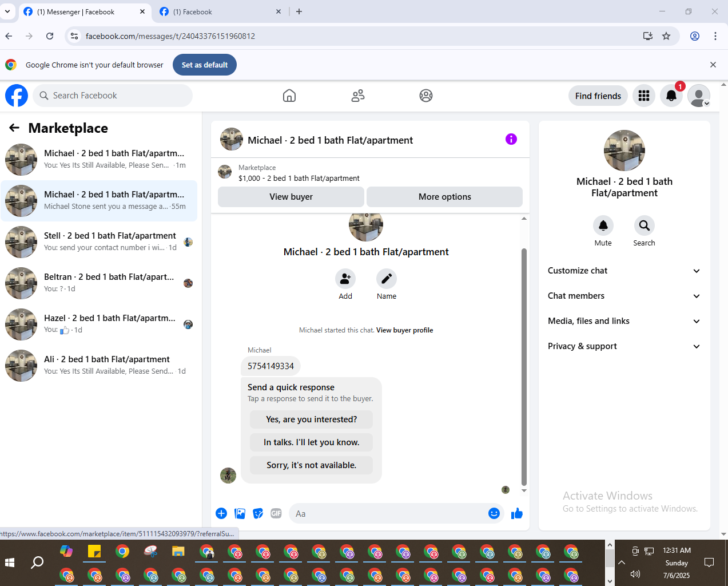
Task: Attach a photo using image icon
Action: click(x=240, y=513)
